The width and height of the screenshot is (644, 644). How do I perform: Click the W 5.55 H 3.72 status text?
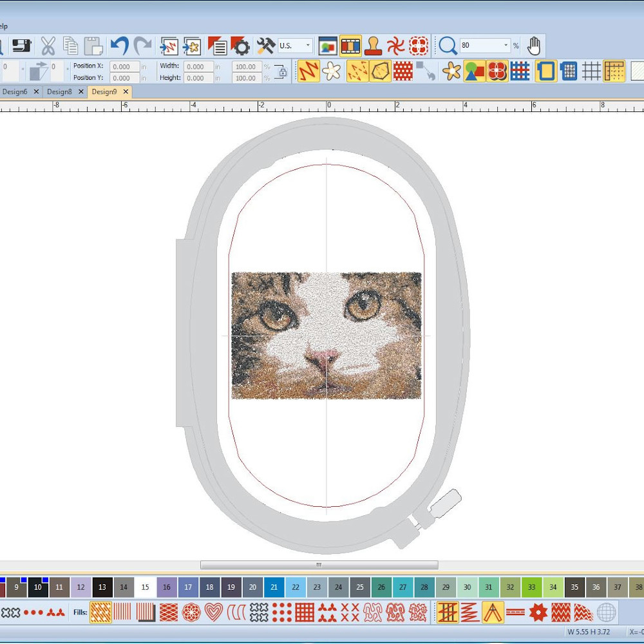(589, 632)
